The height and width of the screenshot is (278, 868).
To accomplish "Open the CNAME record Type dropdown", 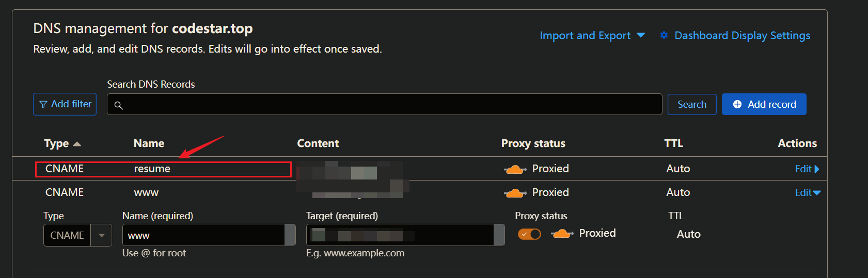I will point(77,235).
